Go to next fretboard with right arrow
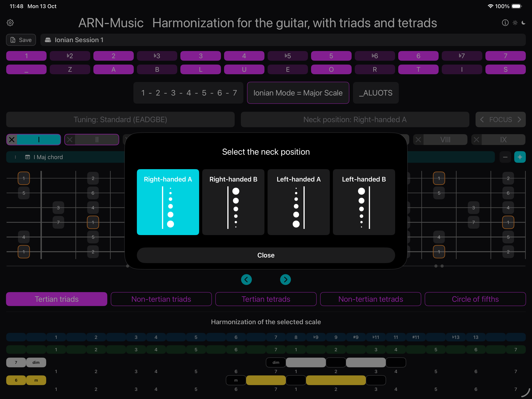Viewport: 532px width, 399px height. (285, 280)
